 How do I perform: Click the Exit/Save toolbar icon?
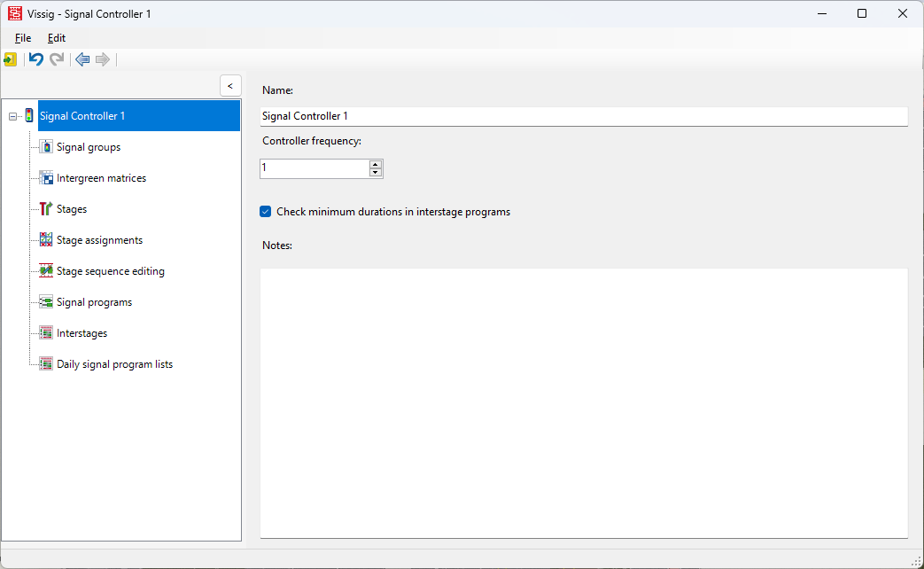[10, 59]
